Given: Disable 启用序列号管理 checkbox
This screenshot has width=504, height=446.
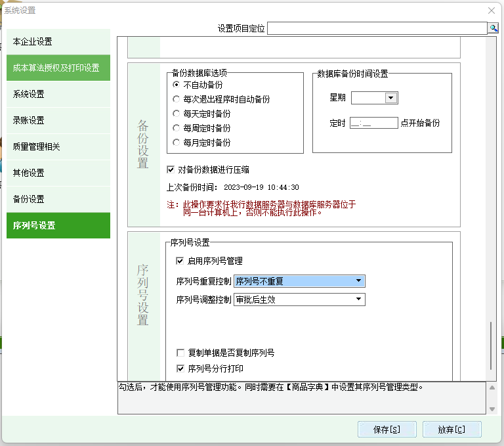Looking at the screenshot, I should [180, 261].
